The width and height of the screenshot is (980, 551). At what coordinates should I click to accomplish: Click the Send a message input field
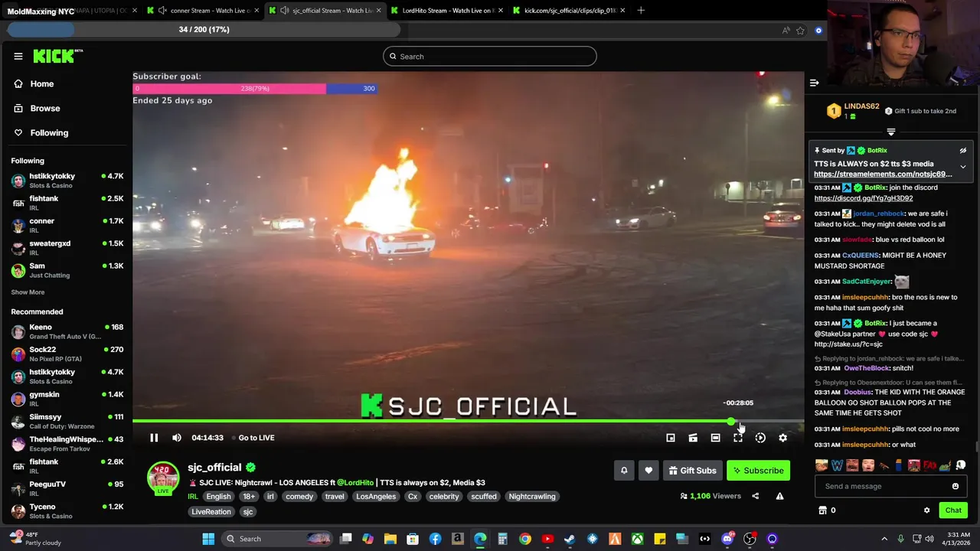tap(883, 486)
